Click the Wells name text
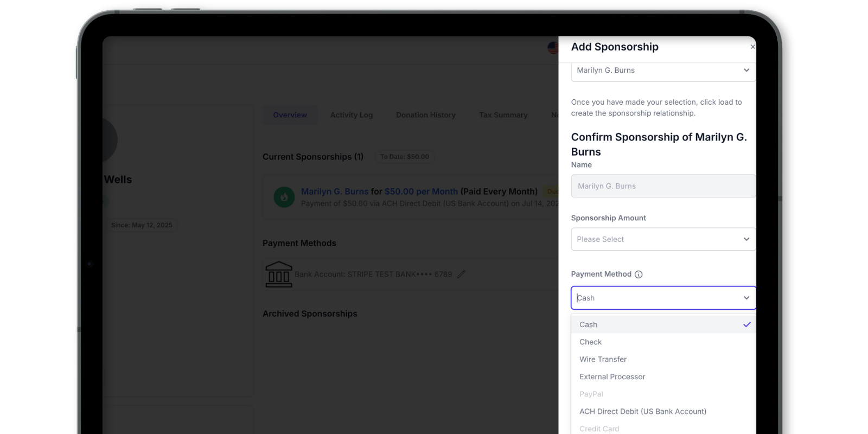The height and width of the screenshot is (434, 868). [118, 180]
